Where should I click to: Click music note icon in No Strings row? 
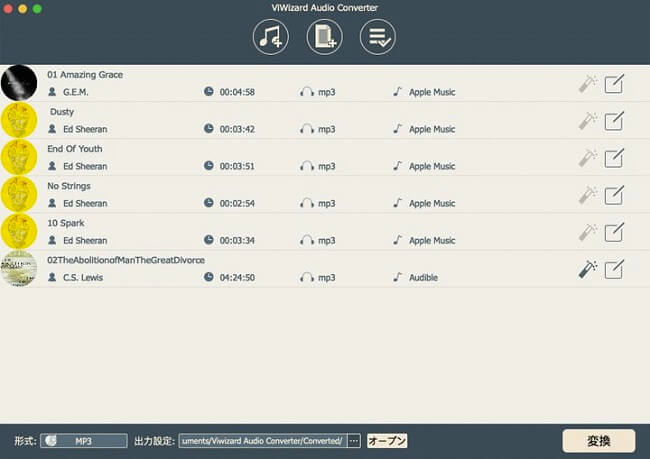pos(398,203)
